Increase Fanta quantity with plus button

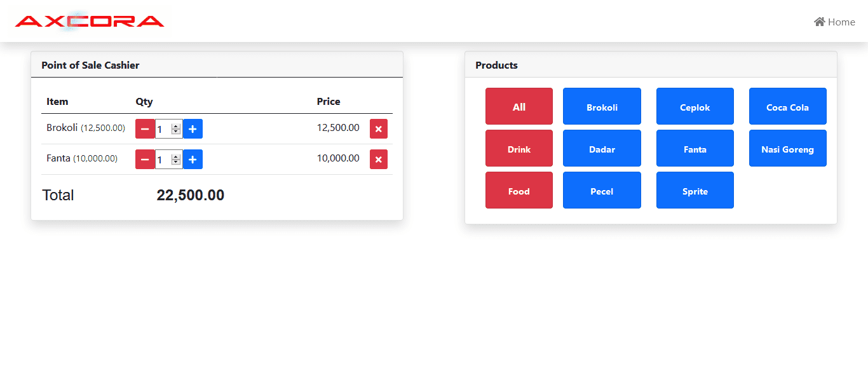pyautogui.click(x=193, y=160)
